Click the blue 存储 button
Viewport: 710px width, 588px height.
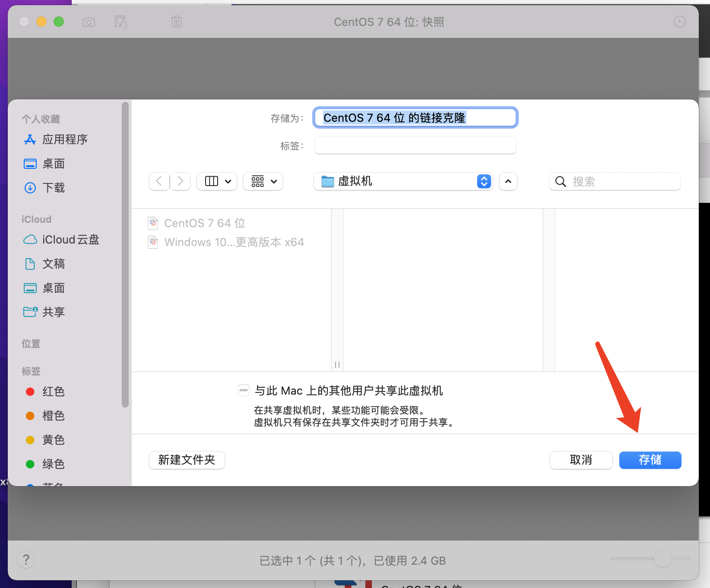pyautogui.click(x=650, y=460)
